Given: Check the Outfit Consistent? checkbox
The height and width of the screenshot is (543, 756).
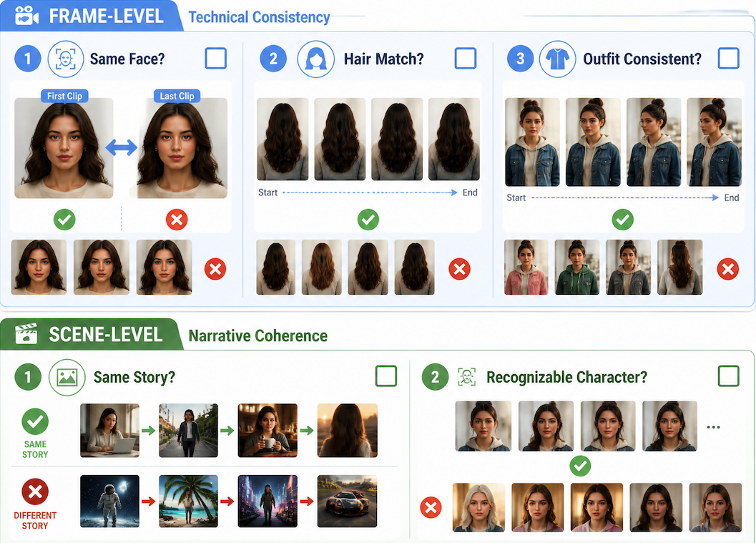Looking at the screenshot, I should click(729, 59).
